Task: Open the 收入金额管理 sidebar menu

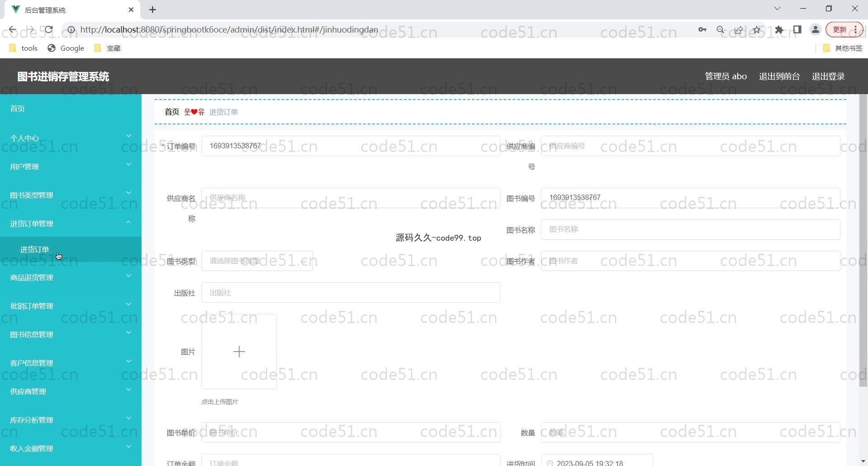Action: pos(71,448)
